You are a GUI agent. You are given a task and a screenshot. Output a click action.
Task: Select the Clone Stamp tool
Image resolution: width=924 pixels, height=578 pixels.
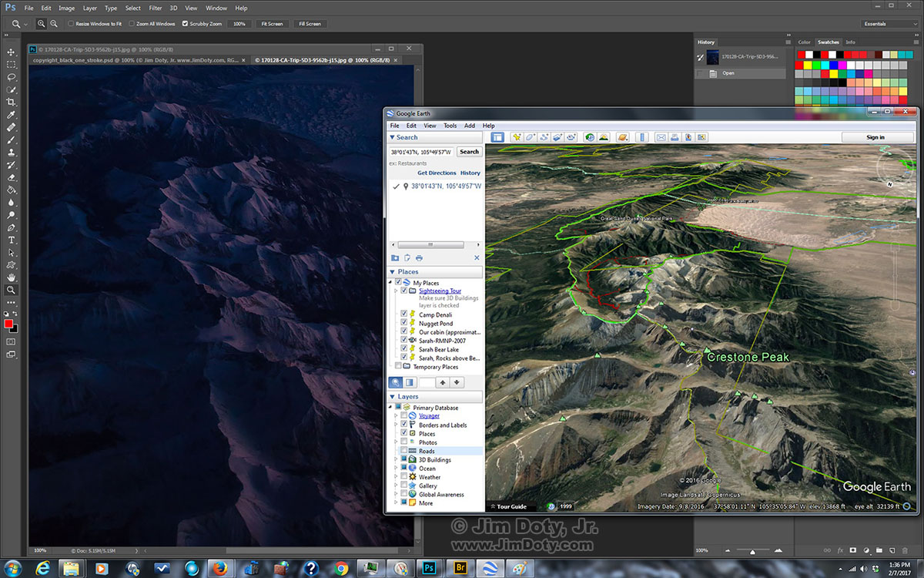point(11,153)
